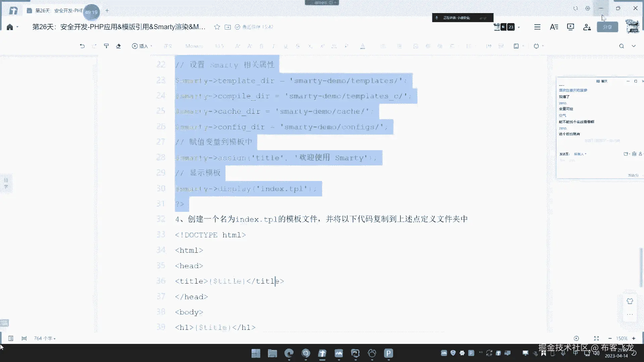Toggle fullscreen mode in status bar

click(x=596, y=338)
